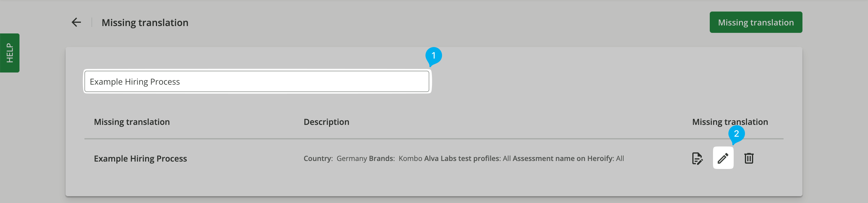Click the Assessment name on Heroify: All text
This screenshot has height=203, width=868.
tap(568, 158)
